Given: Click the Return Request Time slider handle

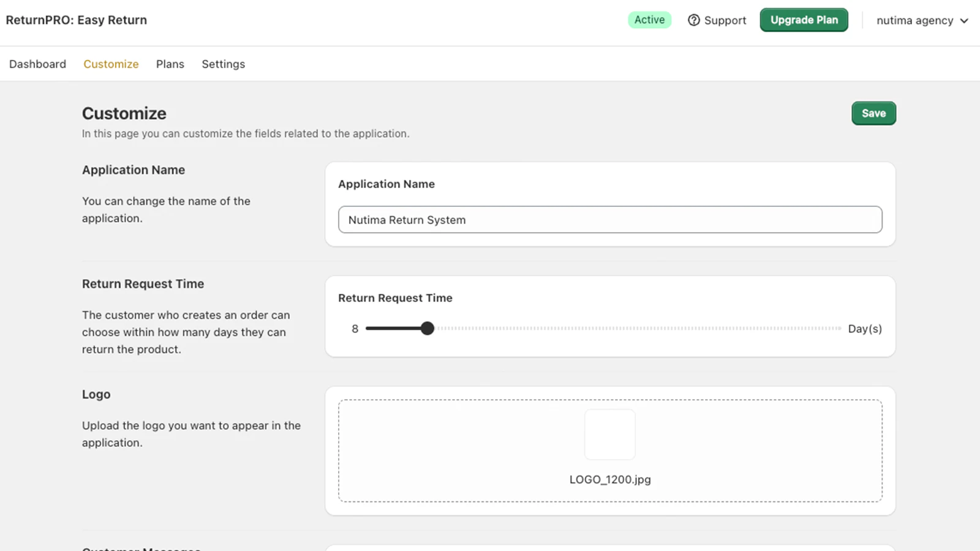Looking at the screenshot, I should (428, 328).
